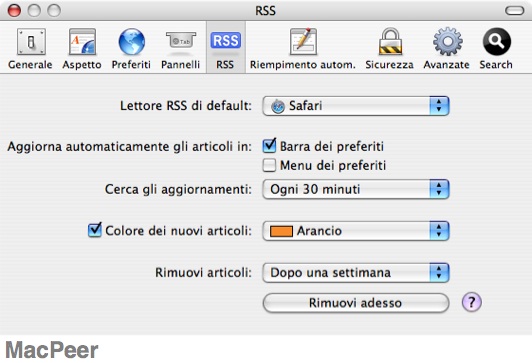Open help with the question mark button
This screenshot has height=363, width=532.
coord(472,302)
